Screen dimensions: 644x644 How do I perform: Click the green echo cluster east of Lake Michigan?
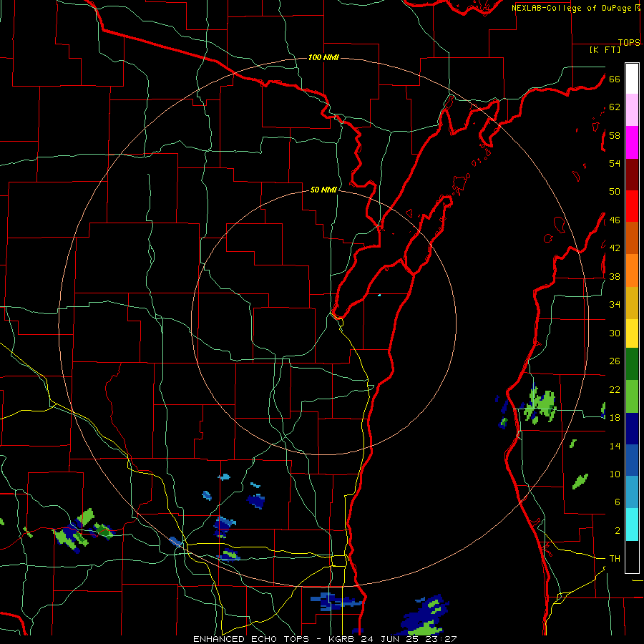pos(540,406)
